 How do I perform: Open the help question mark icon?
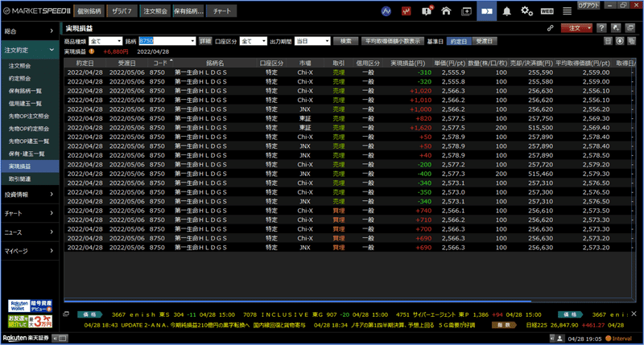601,28
